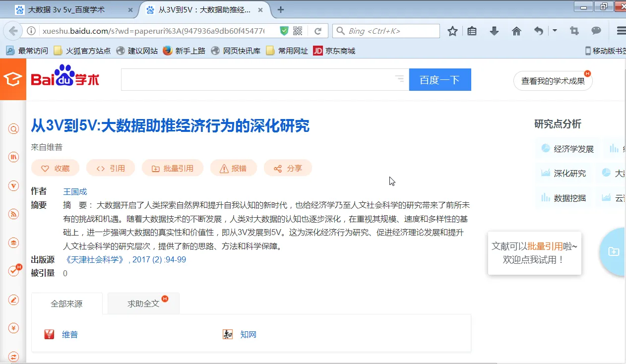Expand the dropdown arrow beside undo icon
626x364 pixels.
pos(555,31)
